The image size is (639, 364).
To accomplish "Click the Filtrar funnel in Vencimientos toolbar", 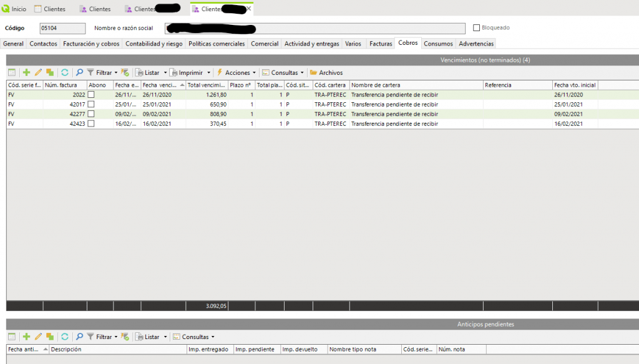I will pos(90,72).
